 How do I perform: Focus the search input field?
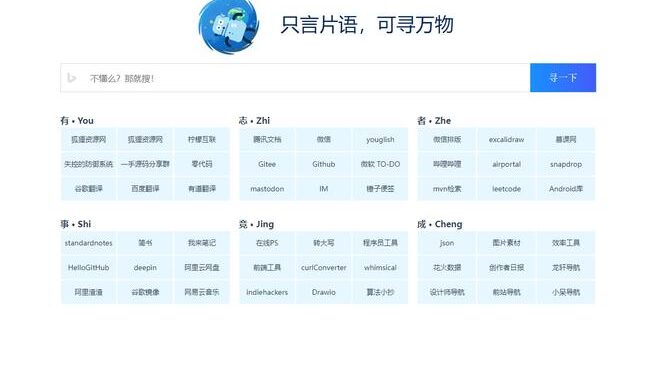click(295, 78)
